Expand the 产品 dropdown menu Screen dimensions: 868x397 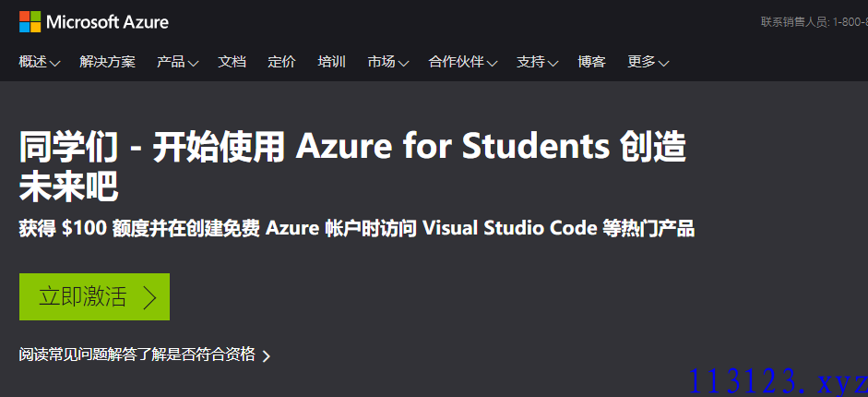178,62
